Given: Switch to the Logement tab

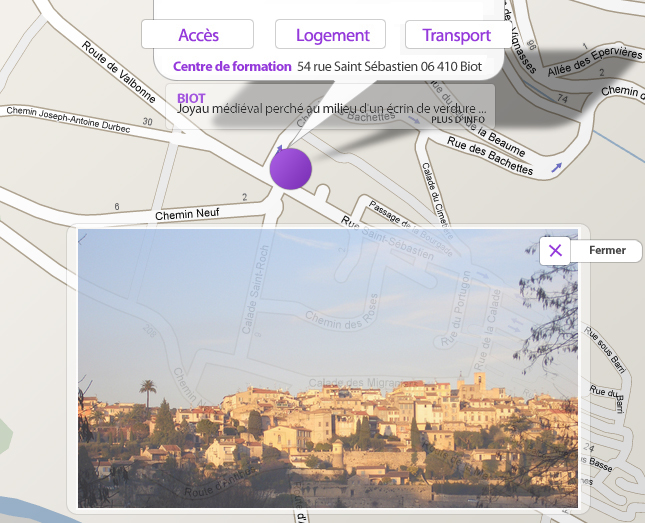Looking at the screenshot, I should pyautogui.click(x=333, y=35).
